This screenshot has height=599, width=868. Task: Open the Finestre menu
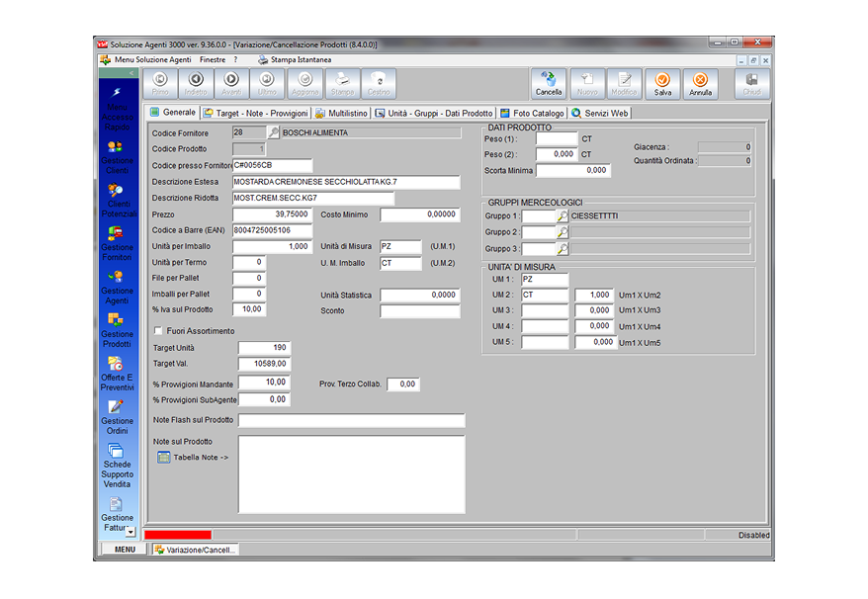pyautogui.click(x=213, y=59)
